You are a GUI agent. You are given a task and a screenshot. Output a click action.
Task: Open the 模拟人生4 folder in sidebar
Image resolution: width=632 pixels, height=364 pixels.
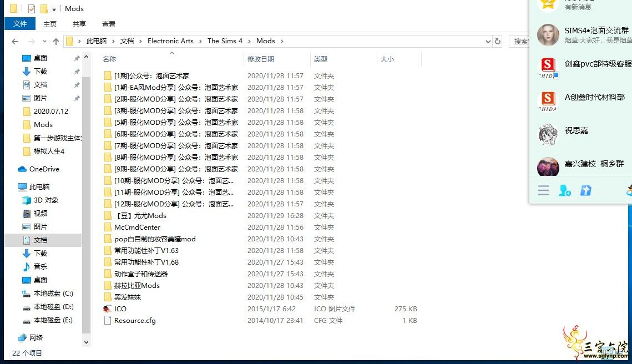pos(49,151)
